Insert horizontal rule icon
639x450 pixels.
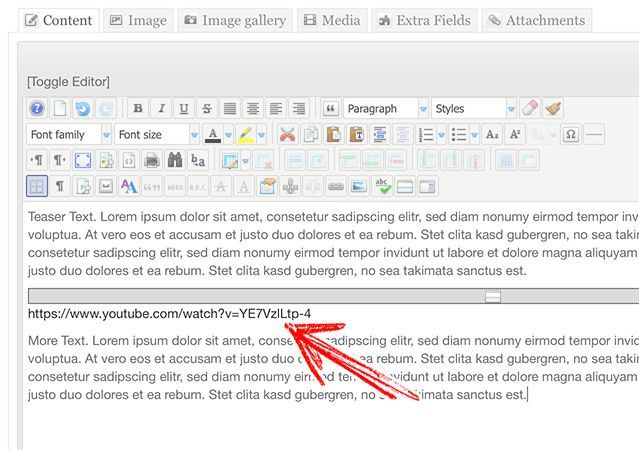(594, 135)
